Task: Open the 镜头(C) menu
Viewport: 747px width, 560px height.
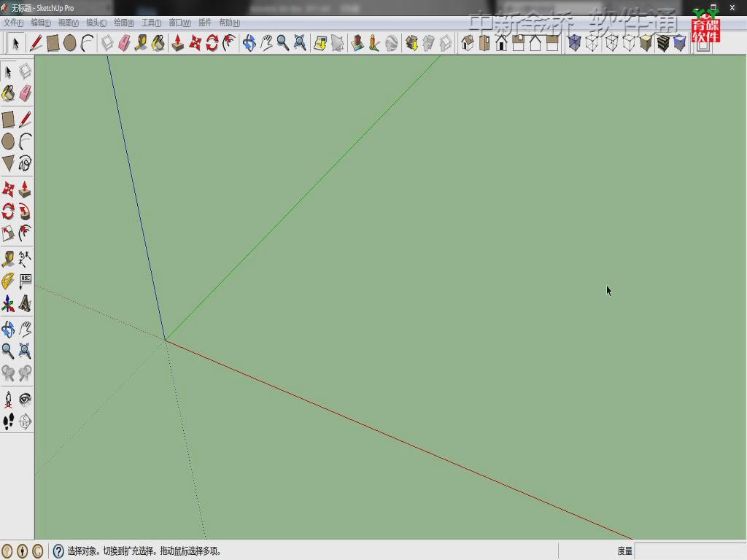Action: pos(96,23)
